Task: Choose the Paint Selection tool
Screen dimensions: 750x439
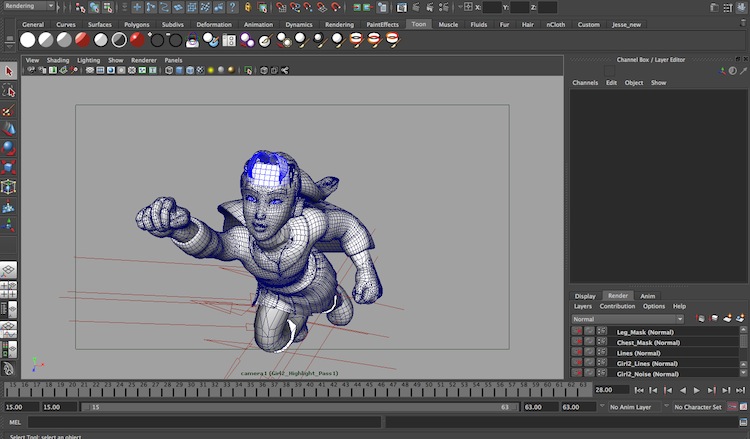Action: pyautogui.click(x=9, y=111)
